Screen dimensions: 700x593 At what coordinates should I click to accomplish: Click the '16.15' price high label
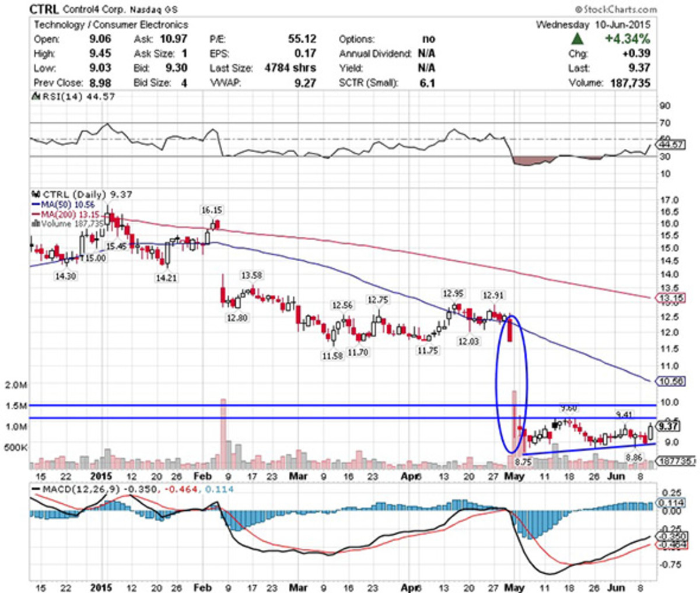click(x=212, y=210)
